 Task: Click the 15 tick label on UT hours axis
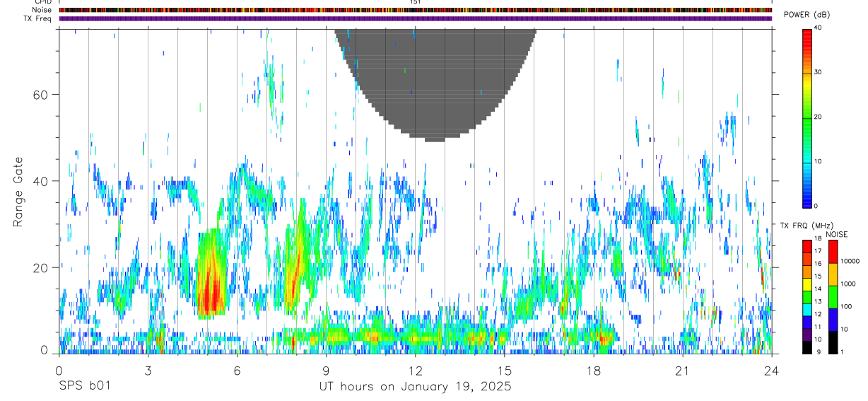[x=505, y=370]
